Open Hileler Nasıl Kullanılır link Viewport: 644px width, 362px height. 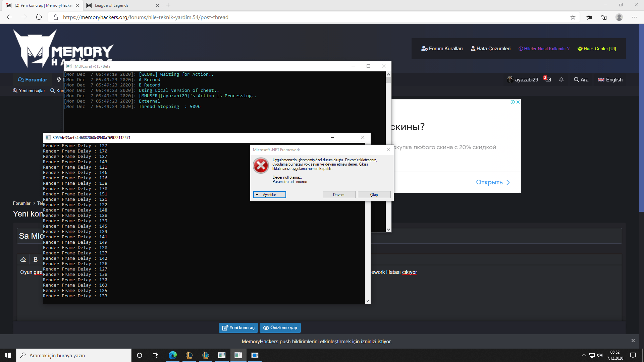click(544, 49)
